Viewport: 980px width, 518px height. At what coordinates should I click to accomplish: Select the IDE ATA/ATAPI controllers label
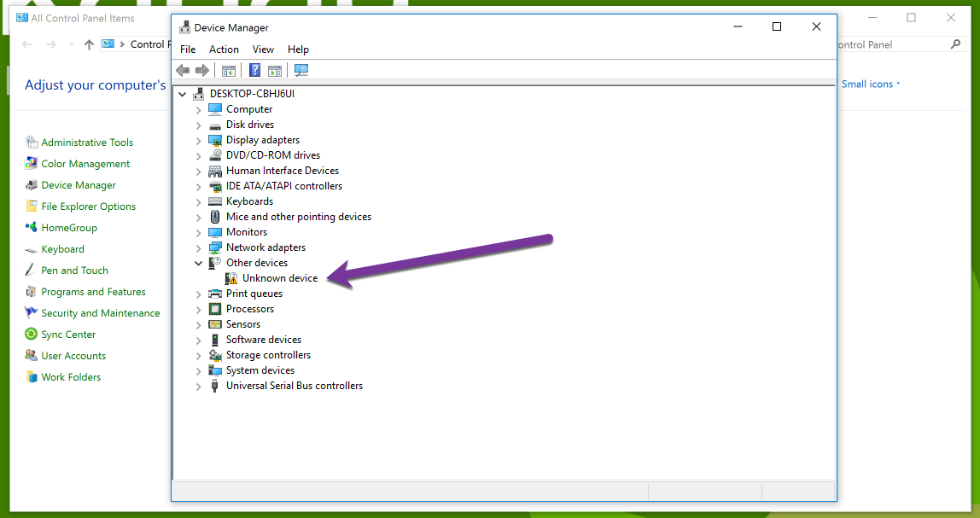pos(284,186)
